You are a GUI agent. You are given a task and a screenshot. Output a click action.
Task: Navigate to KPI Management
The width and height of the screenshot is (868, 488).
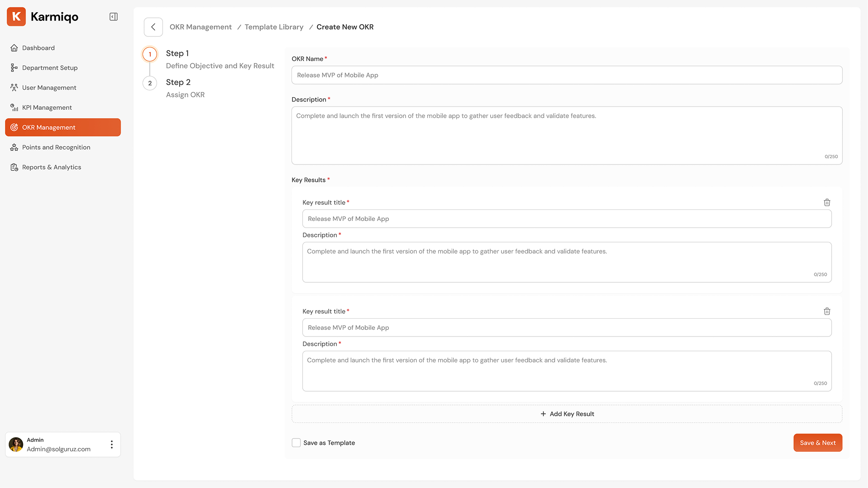click(x=63, y=107)
